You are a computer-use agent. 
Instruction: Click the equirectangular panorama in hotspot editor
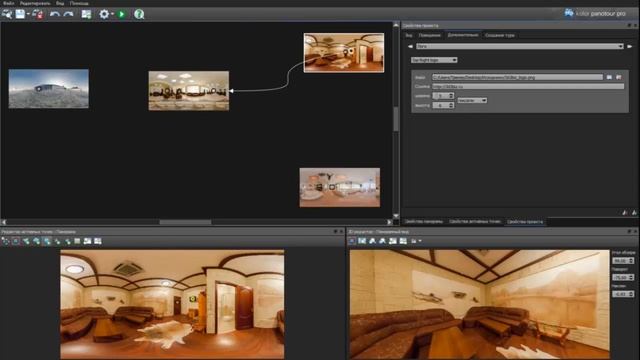pos(172,304)
